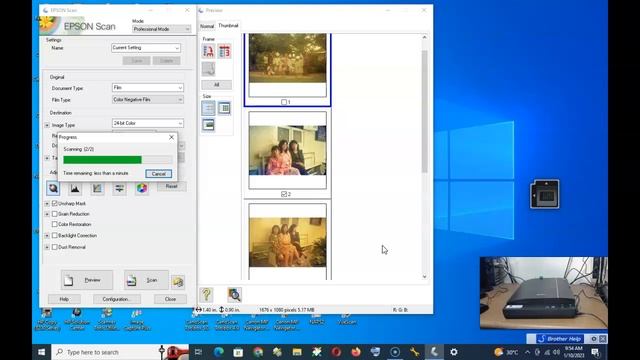Select thumbnail frame 2 group photo
This screenshot has width=640, height=360.
click(x=287, y=150)
